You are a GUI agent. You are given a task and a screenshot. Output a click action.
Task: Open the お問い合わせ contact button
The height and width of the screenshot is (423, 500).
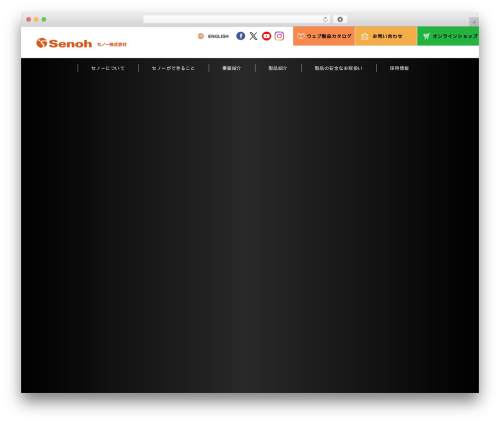coord(386,36)
